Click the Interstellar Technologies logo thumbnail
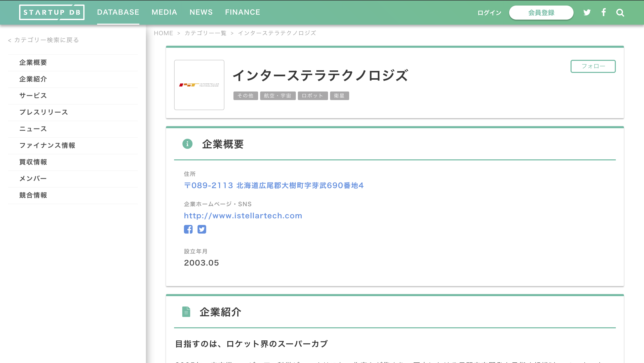644x363 pixels. pyautogui.click(x=199, y=85)
